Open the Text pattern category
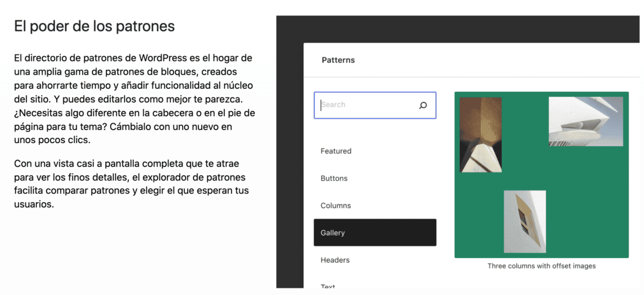This screenshot has width=644, height=295. (x=328, y=285)
